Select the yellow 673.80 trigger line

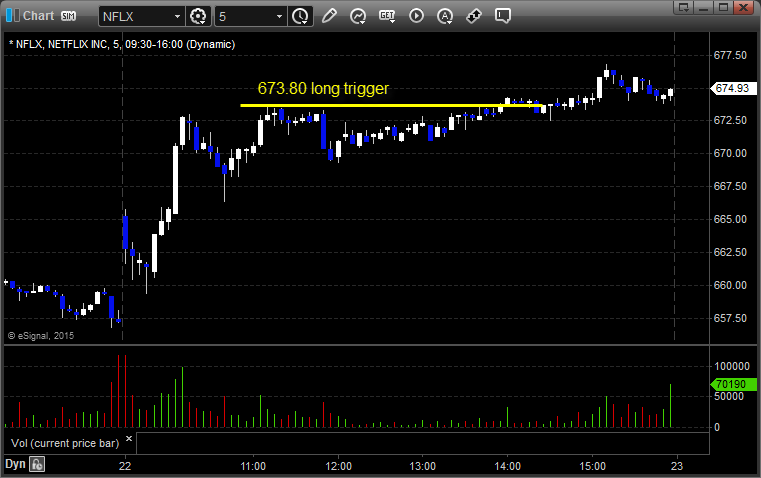pyautogui.click(x=391, y=105)
